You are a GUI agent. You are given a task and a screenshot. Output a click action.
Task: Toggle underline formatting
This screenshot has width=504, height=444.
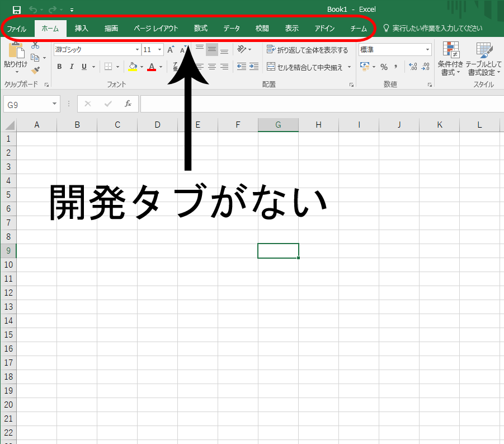83,66
